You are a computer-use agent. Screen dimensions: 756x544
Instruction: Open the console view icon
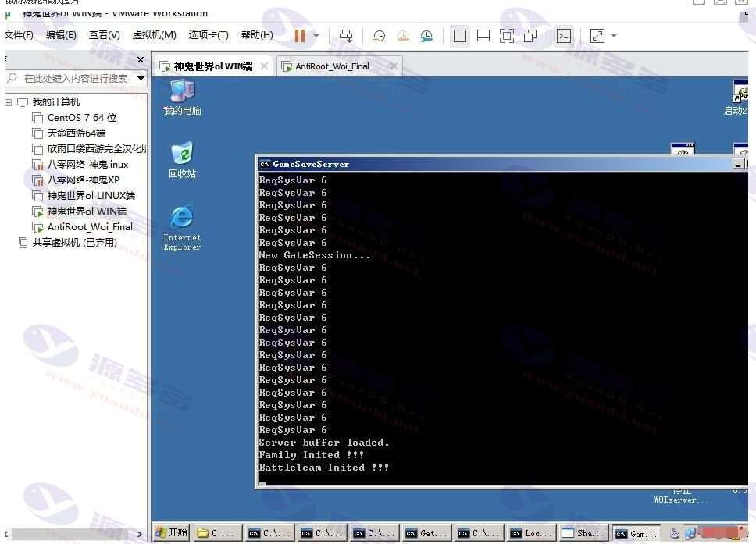(564, 36)
